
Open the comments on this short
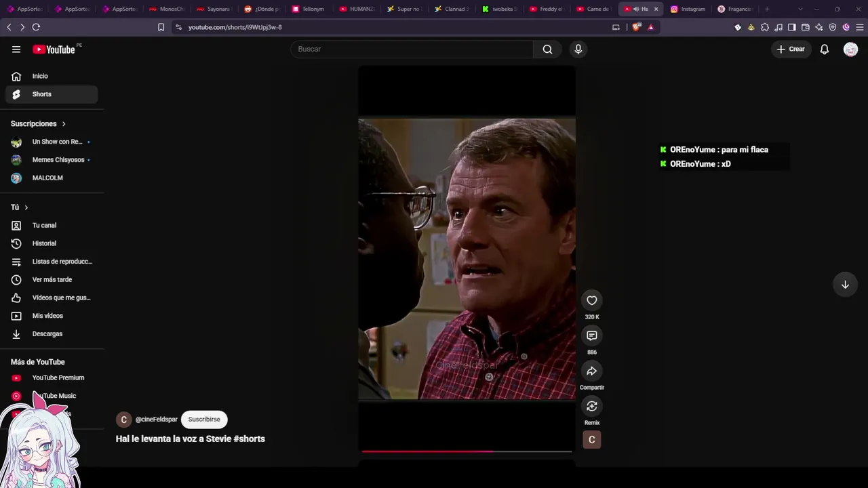pyautogui.click(x=592, y=335)
